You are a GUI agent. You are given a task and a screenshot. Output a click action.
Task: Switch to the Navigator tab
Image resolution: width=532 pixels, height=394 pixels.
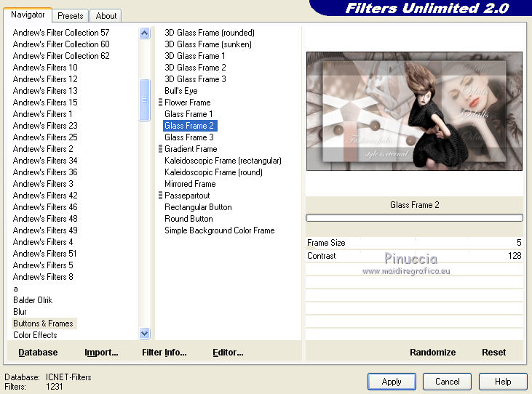[x=28, y=15]
